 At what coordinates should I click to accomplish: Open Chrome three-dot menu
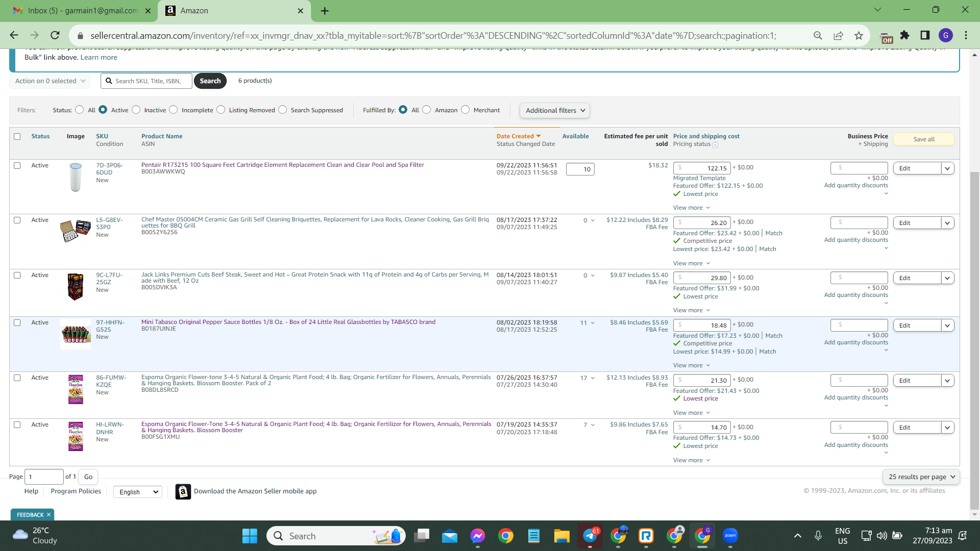coord(966,35)
